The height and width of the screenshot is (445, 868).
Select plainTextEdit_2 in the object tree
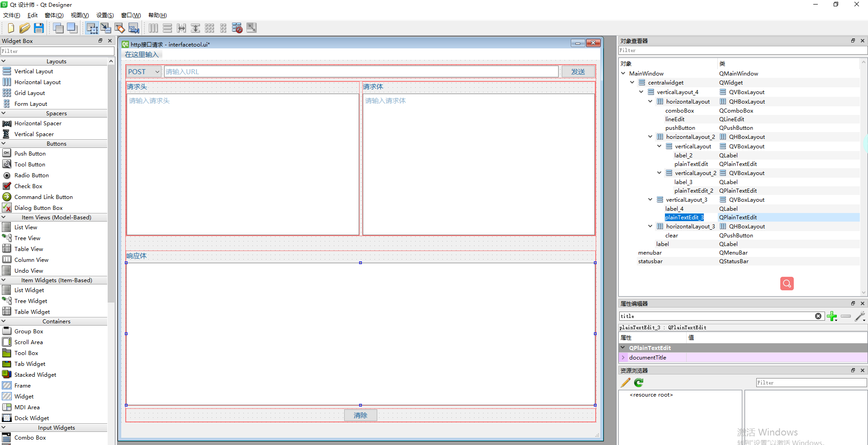693,190
